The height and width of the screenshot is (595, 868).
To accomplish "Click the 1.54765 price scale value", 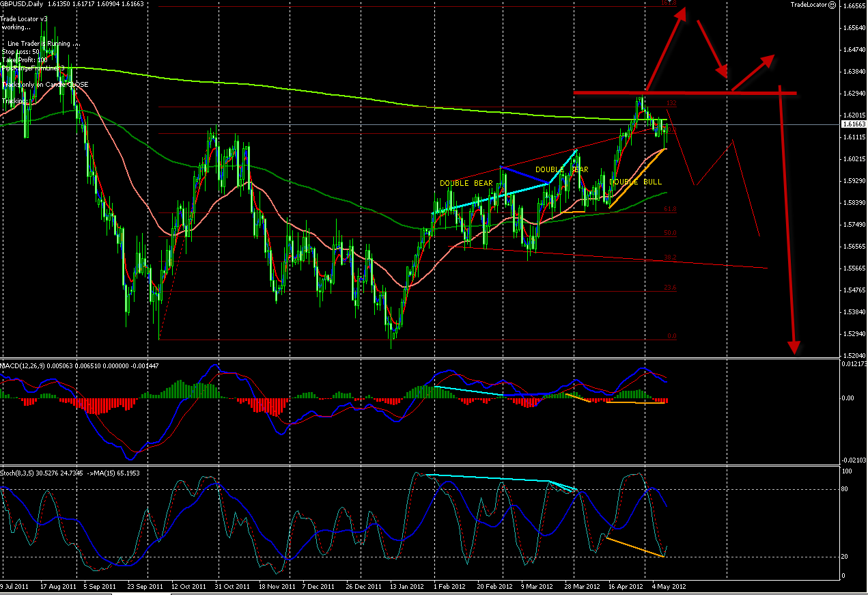I will 855,290.
